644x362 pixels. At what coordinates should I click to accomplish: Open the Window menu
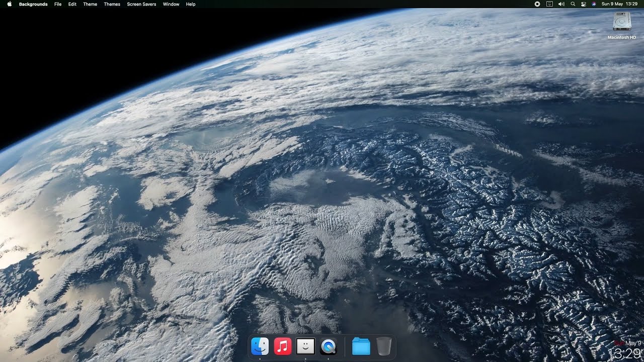coord(171,4)
